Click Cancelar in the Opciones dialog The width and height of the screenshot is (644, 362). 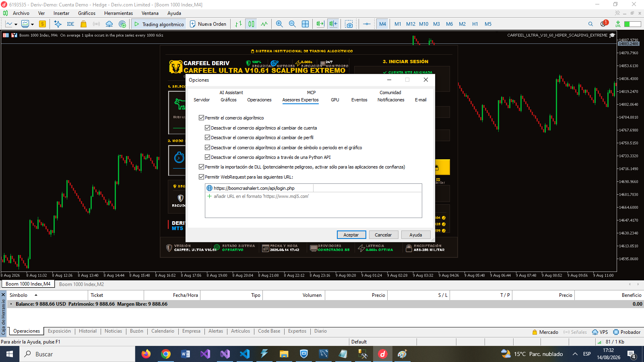[x=383, y=235]
